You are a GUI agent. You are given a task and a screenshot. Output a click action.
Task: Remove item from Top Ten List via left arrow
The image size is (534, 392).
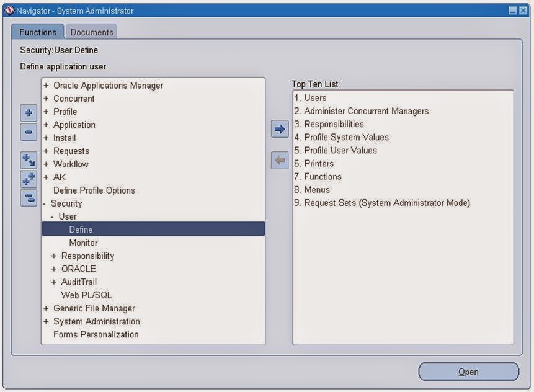(x=278, y=160)
